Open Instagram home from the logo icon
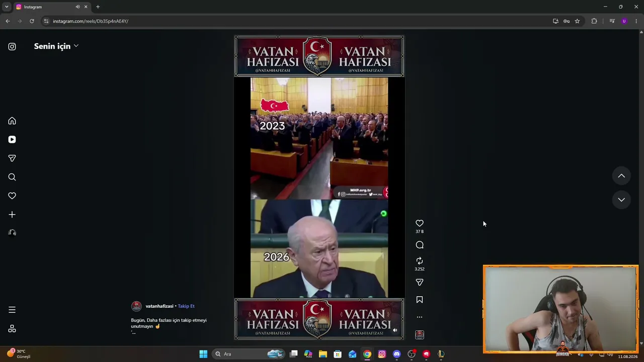The width and height of the screenshot is (644, 362). tap(12, 47)
